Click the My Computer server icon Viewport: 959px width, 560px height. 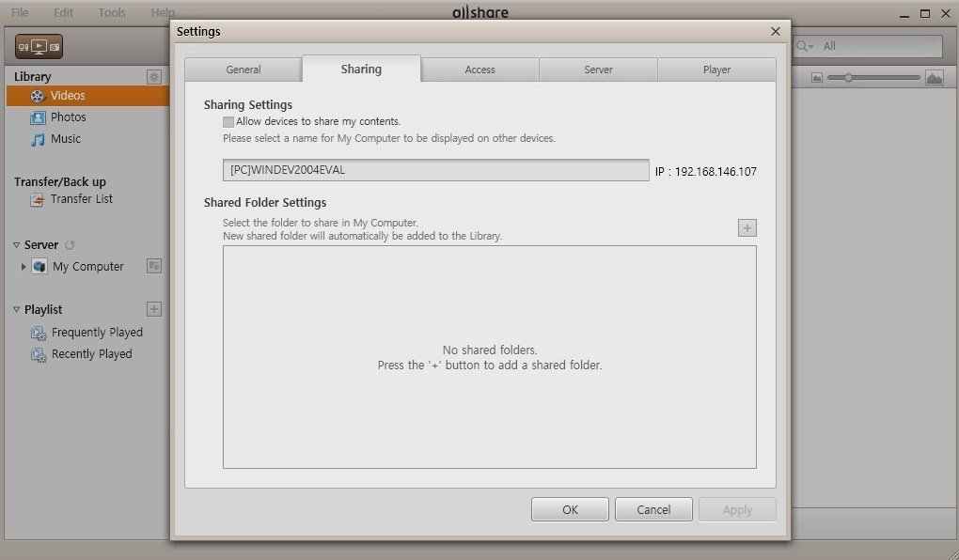click(x=39, y=267)
